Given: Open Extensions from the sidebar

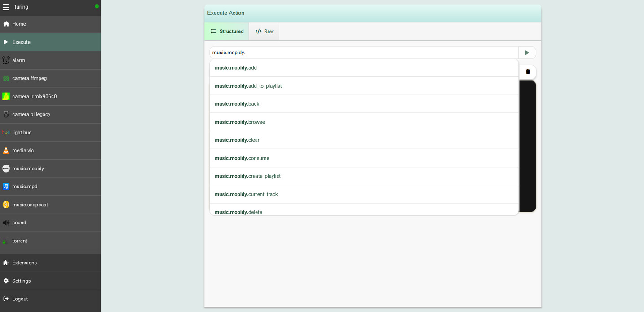Looking at the screenshot, I should coord(24,263).
